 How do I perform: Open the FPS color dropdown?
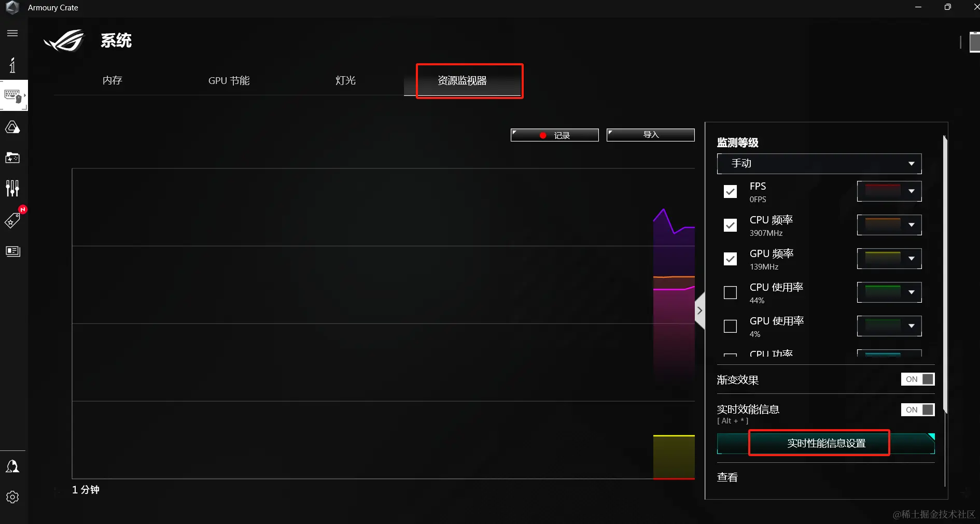point(889,191)
